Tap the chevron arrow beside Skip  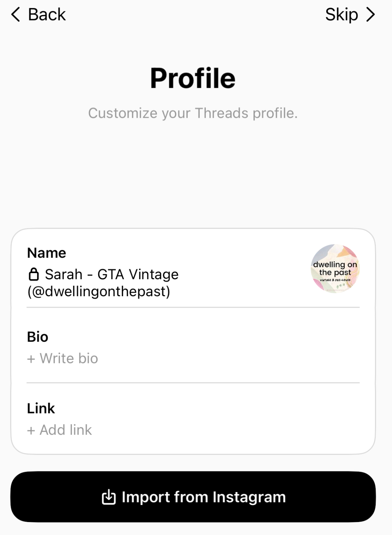coord(370,15)
